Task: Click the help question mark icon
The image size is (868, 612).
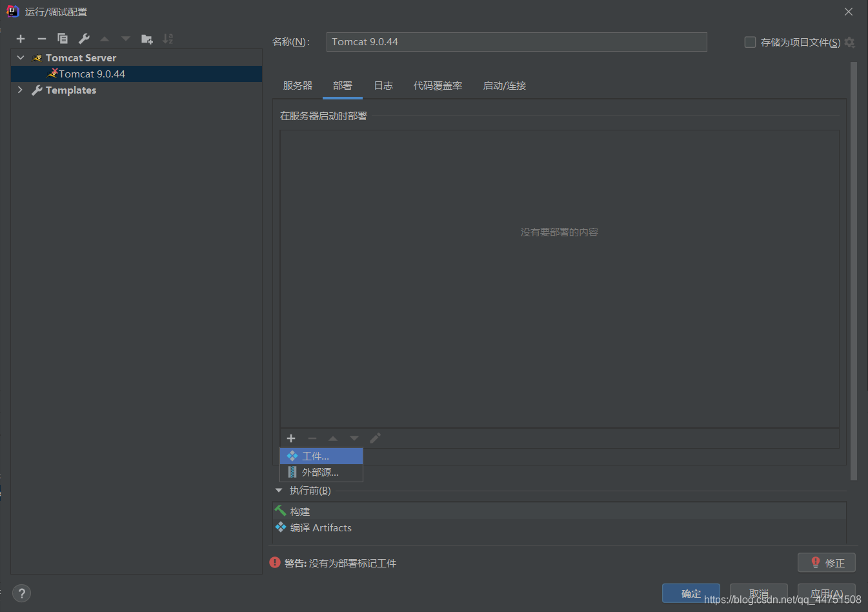Action: point(21,593)
